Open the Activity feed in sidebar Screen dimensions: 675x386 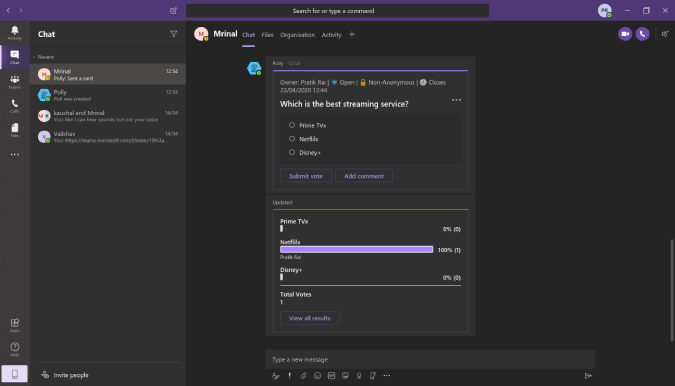tap(15, 32)
